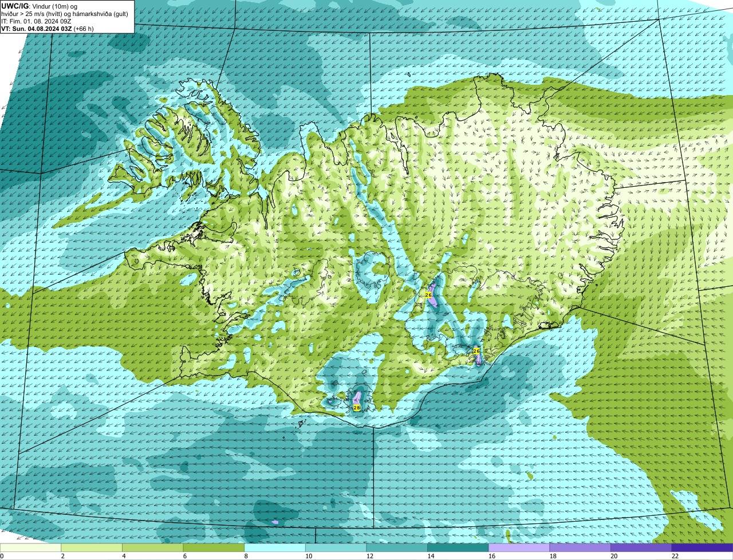733x560 pixels.
Task: Click the yellow "28" peak gust marker
Action: [x=357, y=408]
